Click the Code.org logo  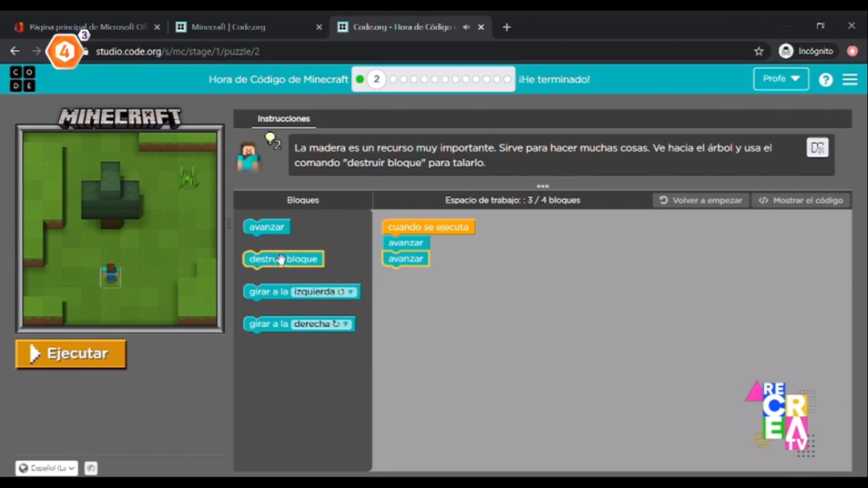coord(22,78)
